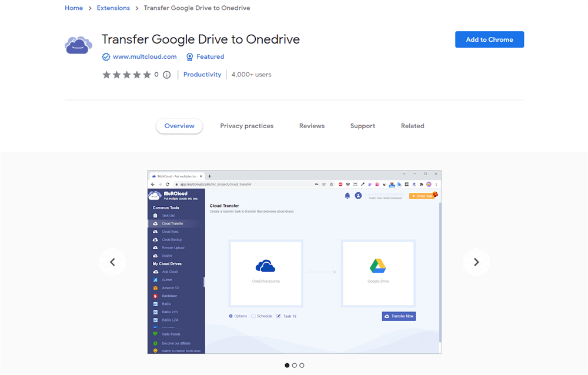This screenshot has width=588, height=375.
Task: Click the OneDrive source cloud icon
Action: tap(266, 266)
